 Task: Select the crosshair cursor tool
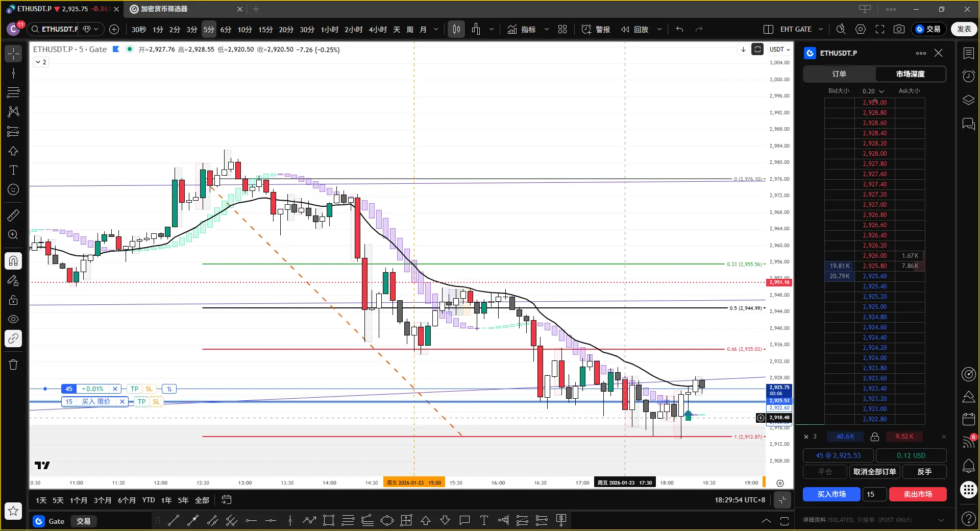coord(13,53)
